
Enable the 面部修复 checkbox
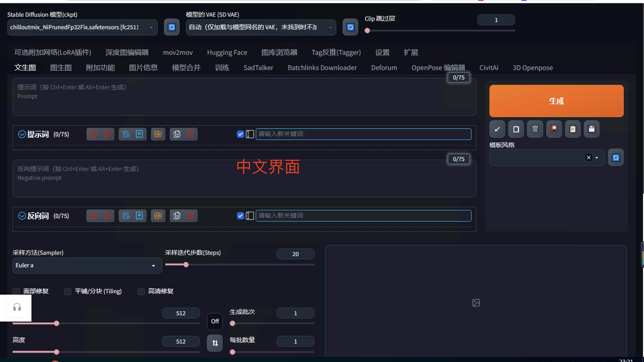click(17, 291)
